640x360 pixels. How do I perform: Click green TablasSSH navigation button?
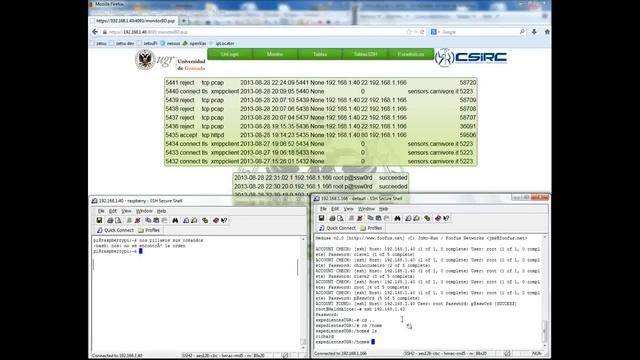click(x=365, y=54)
